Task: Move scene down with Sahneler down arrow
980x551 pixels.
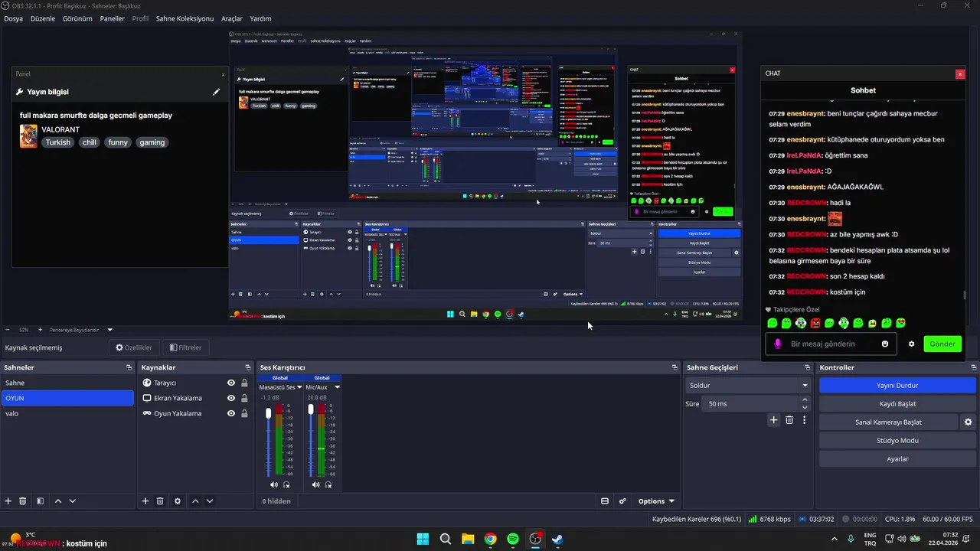Action: click(73, 501)
